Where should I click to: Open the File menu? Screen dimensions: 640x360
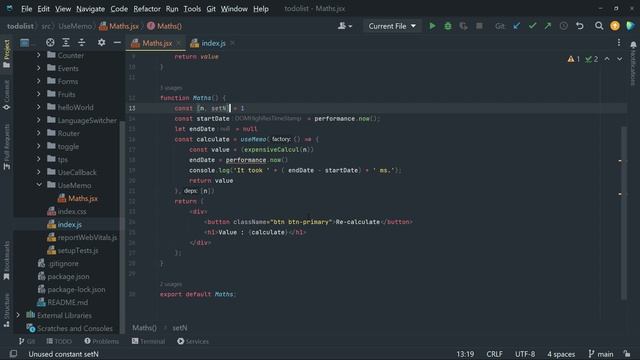(27, 9)
